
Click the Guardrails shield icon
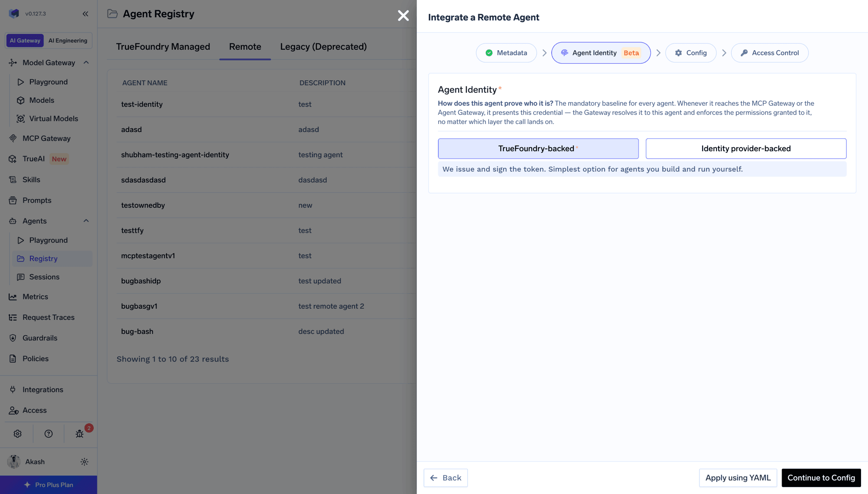point(13,338)
